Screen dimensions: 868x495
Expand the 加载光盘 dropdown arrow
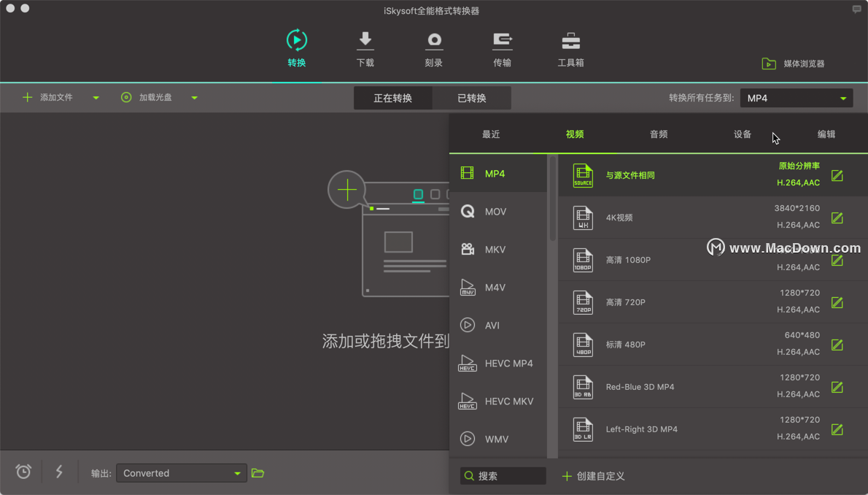pyautogui.click(x=194, y=98)
